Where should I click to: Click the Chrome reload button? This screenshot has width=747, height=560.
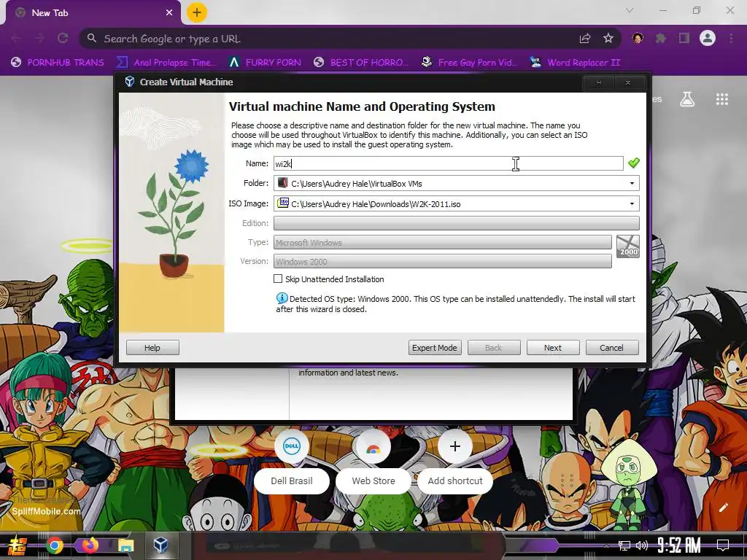pos(63,38)
